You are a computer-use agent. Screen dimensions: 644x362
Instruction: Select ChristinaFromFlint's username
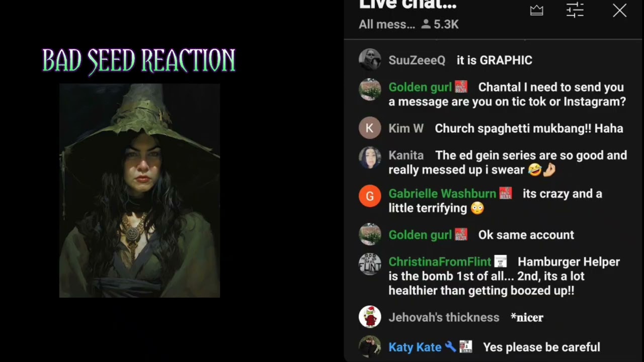tap(440, 261)
